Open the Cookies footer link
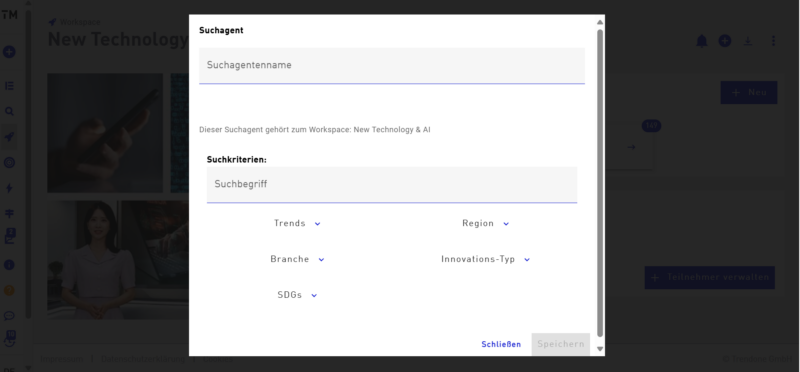 (217, 359)
